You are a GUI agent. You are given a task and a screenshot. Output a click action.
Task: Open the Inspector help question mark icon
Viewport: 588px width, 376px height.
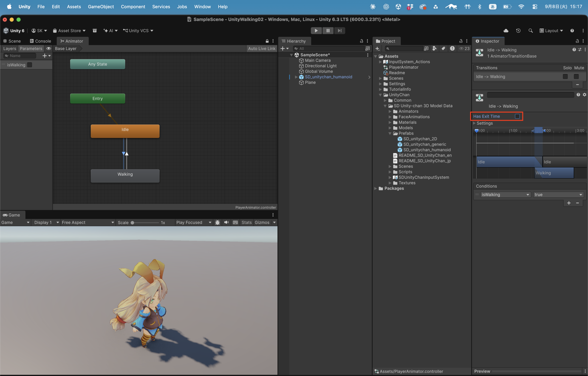coord(574,50)
